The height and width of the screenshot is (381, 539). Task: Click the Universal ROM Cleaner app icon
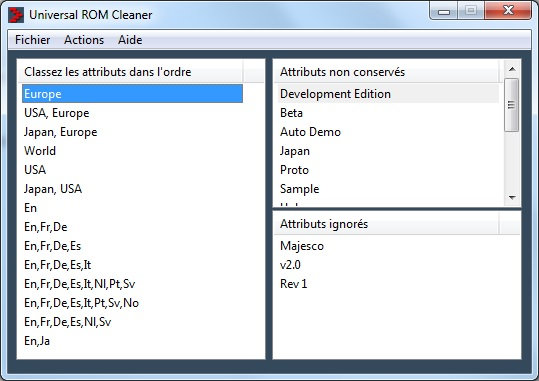[x=16, y=15]
